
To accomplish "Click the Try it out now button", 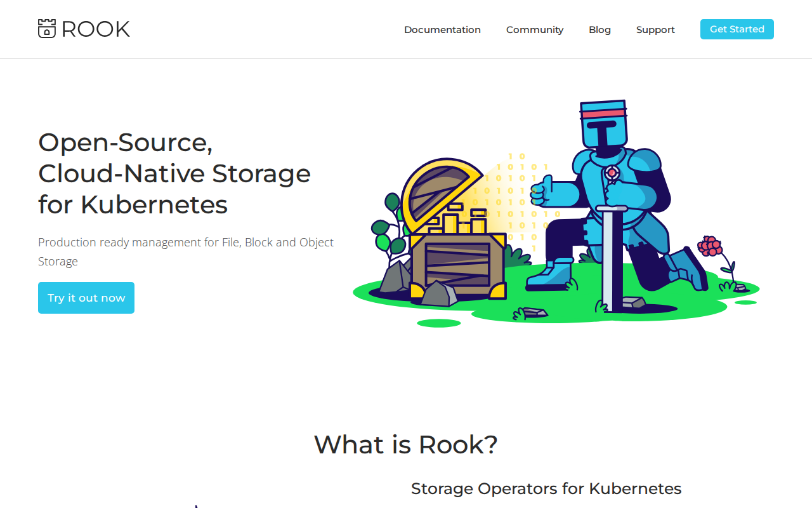I will [86, 298].
